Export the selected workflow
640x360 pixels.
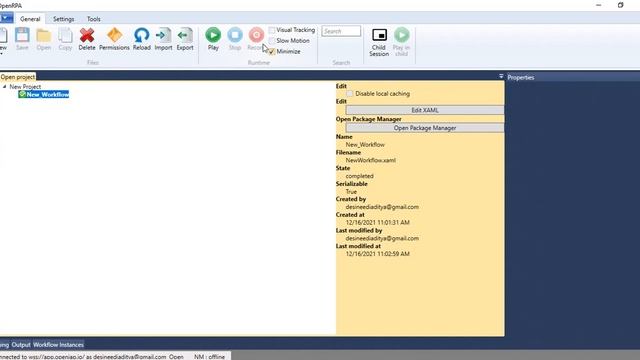(185, 39)
